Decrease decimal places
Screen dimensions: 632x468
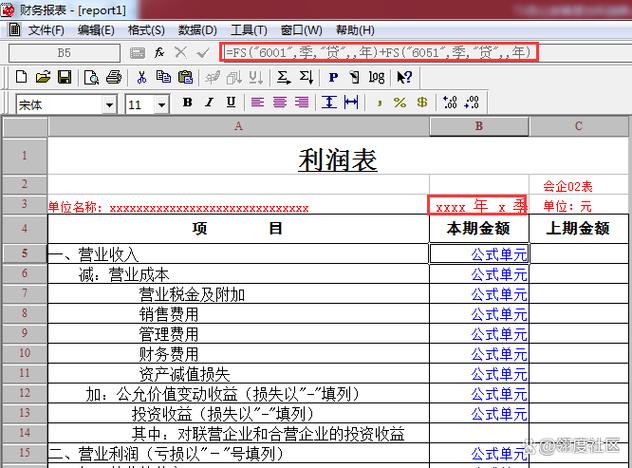pyautogui.click(x=472, y=102)
